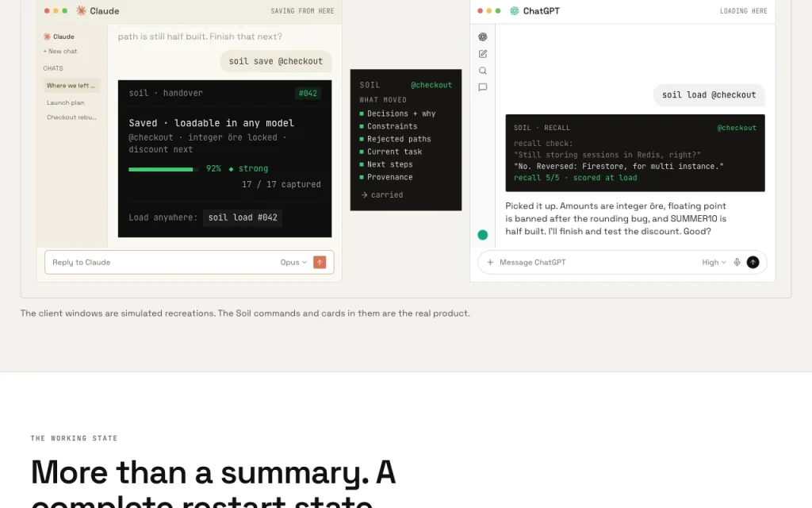Open the chat bubble icon in ChatGPT sidebar
Viewport: 812px width, 508px height.
point(483,87)
